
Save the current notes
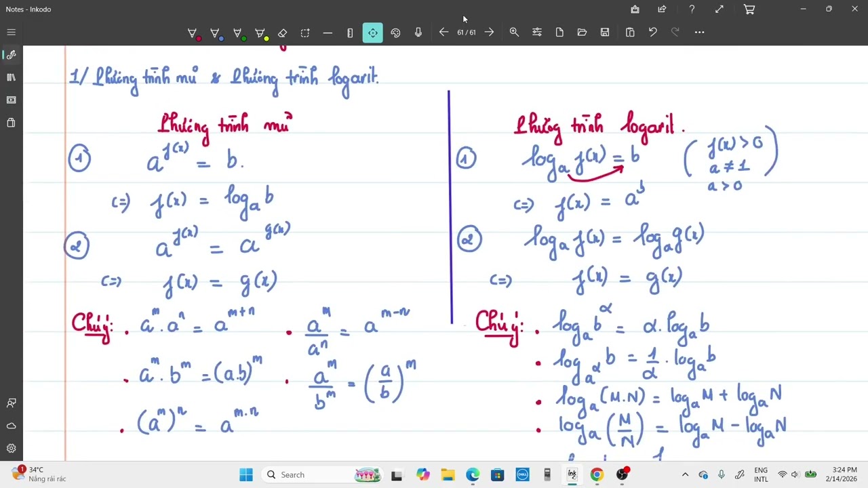click(605, 33)
